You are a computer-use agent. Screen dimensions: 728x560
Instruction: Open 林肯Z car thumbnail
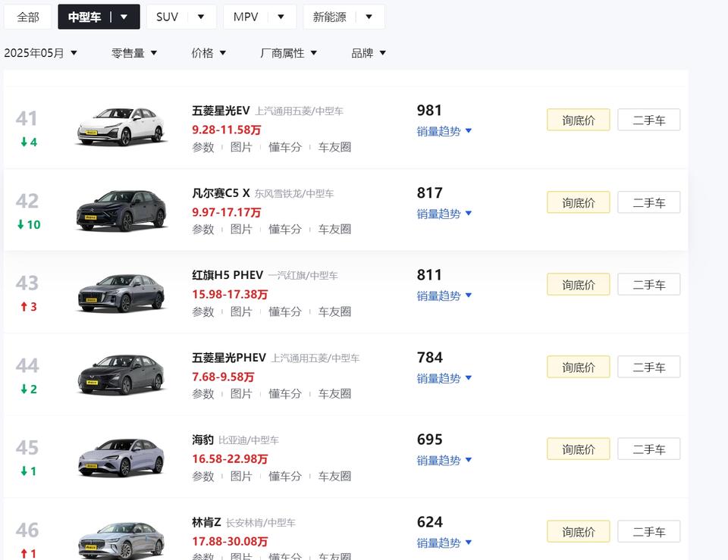[x=121, y=540]
